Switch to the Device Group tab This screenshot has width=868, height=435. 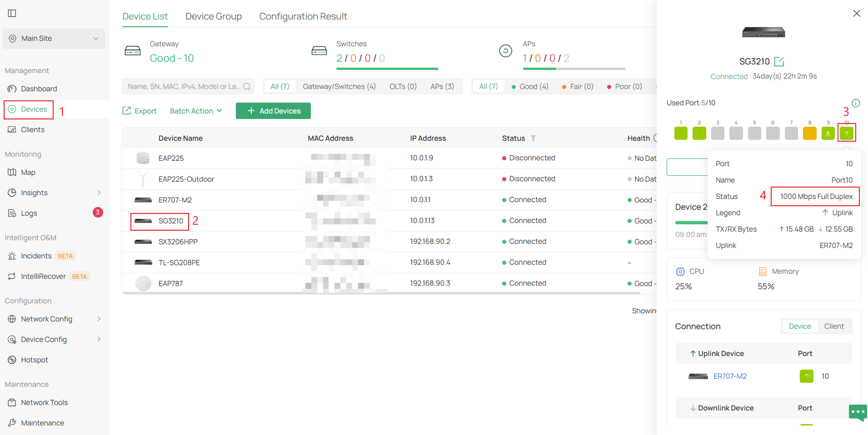tap(214, 16)
